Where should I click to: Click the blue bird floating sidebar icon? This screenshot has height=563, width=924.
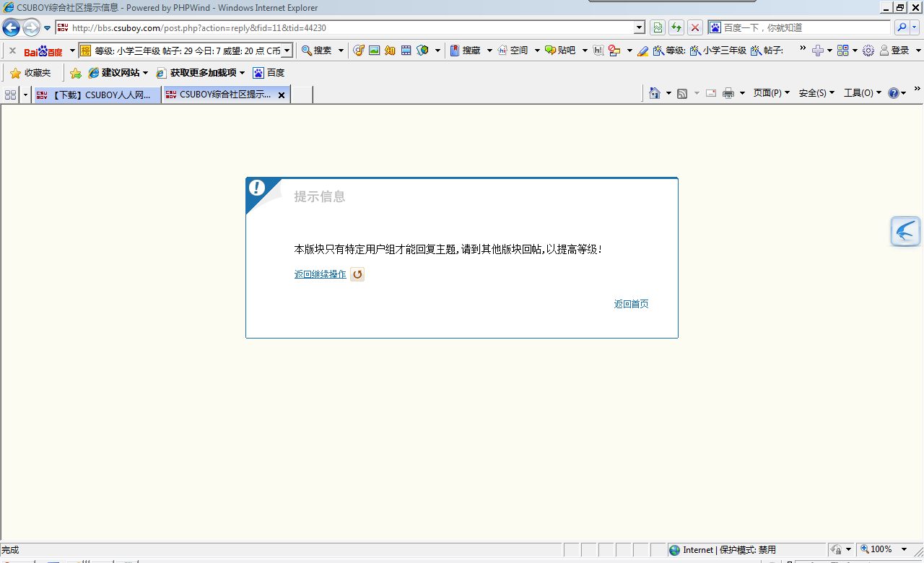point(905,232)
